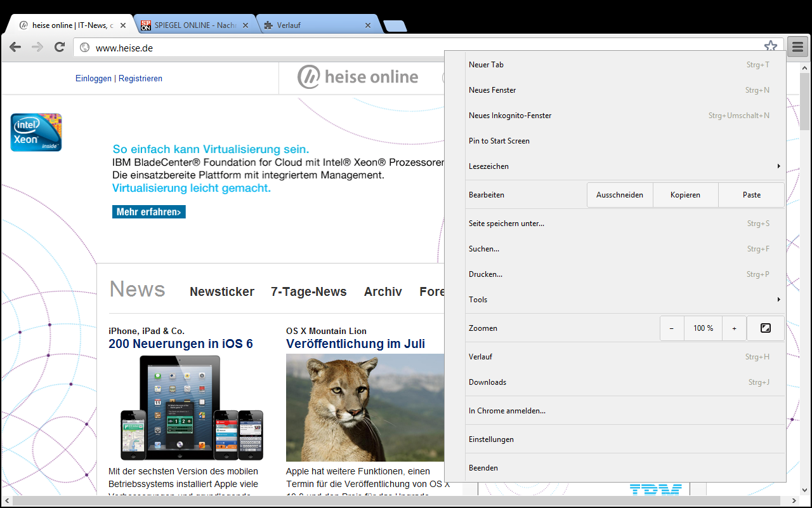Click the text iPhone, iPad & Co.
The height and width of the screenshot is (508, 812).
147,331
